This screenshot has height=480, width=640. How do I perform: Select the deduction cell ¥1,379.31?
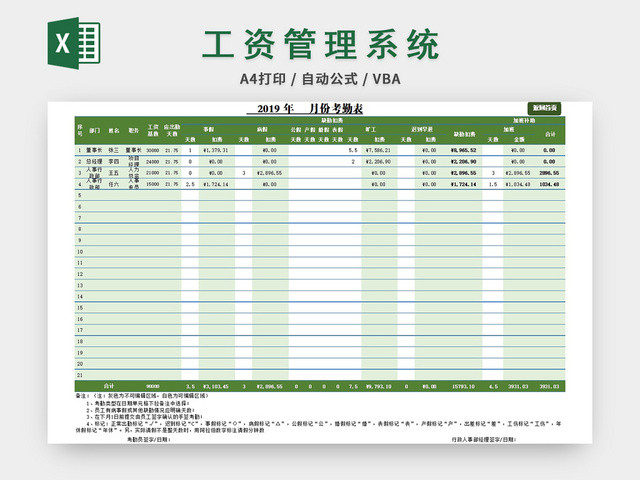[216, 150]
